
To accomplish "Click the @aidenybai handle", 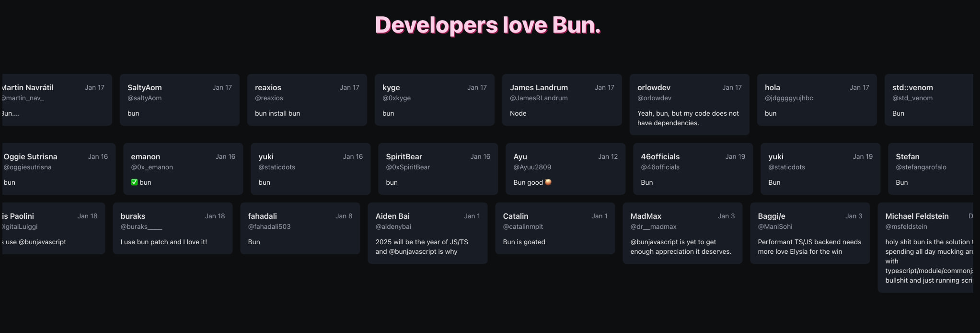I will tap(393, 226).
